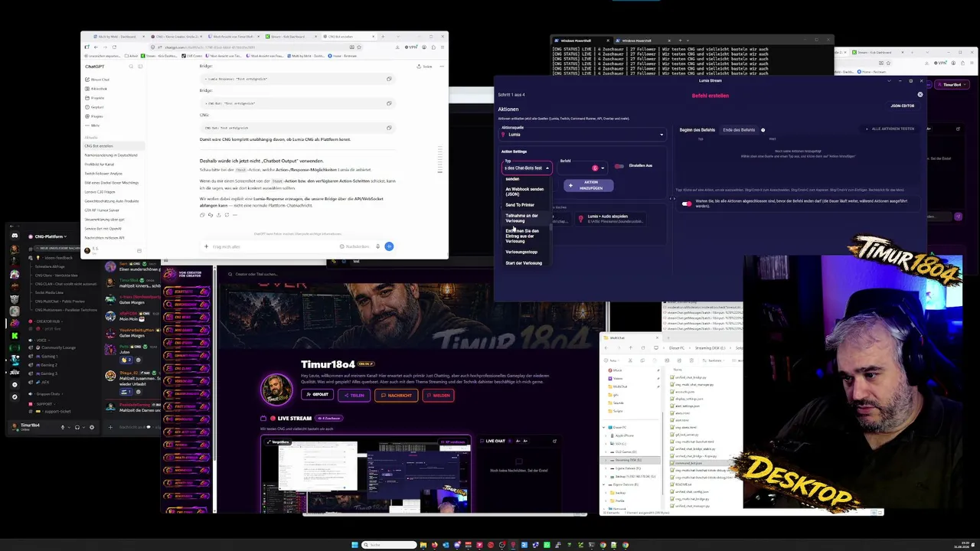The height and width of the screenshot is (551, 980).
Task: Click the ChatGPT message input field
Action: (x=272, y=246)
